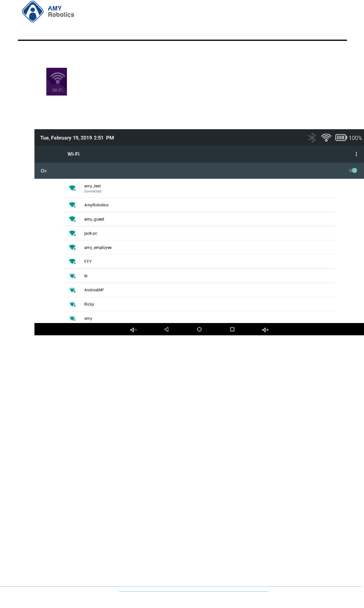Select the amy_test connected network
The image size is (364, 608).
tap(199, 188)
